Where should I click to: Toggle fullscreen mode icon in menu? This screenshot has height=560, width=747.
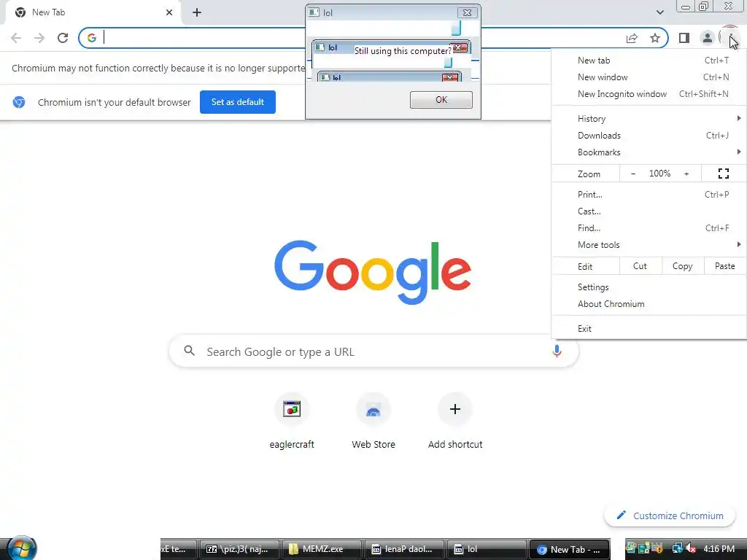click(723, 174)
